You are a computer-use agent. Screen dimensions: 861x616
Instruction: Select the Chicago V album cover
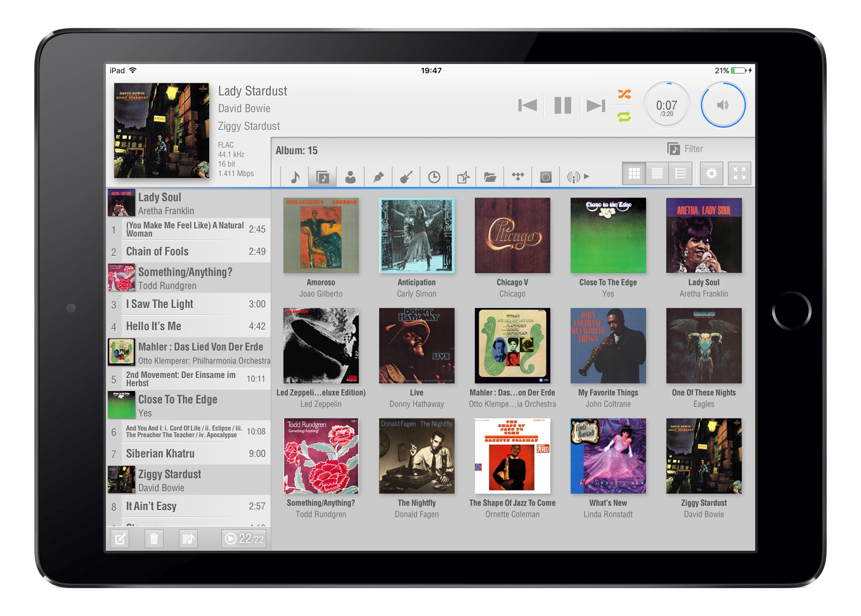[x=512, y=235]
